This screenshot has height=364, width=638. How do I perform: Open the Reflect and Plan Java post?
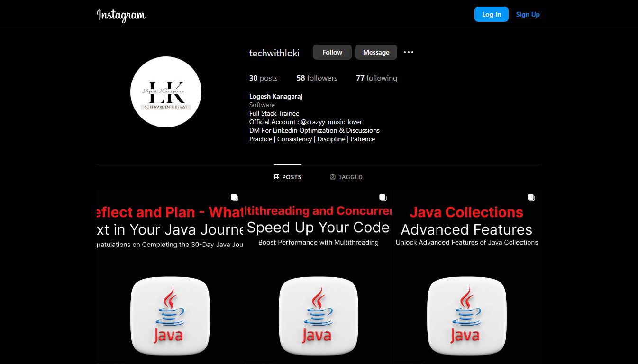170,277
